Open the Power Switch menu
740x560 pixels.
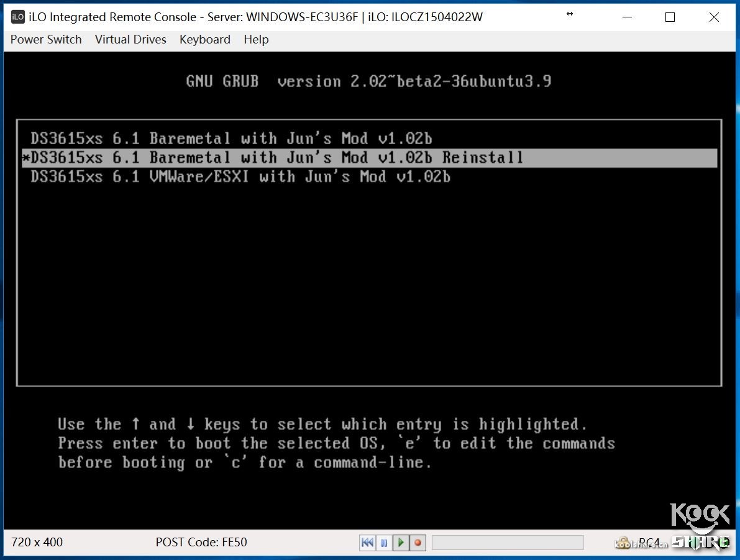(x=46, y=40)
